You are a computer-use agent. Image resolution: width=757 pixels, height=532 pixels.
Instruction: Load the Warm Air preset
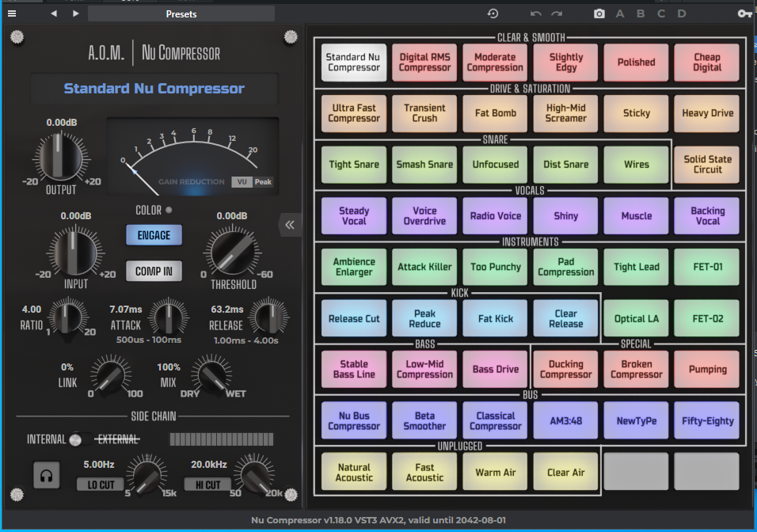click(496, 472)
